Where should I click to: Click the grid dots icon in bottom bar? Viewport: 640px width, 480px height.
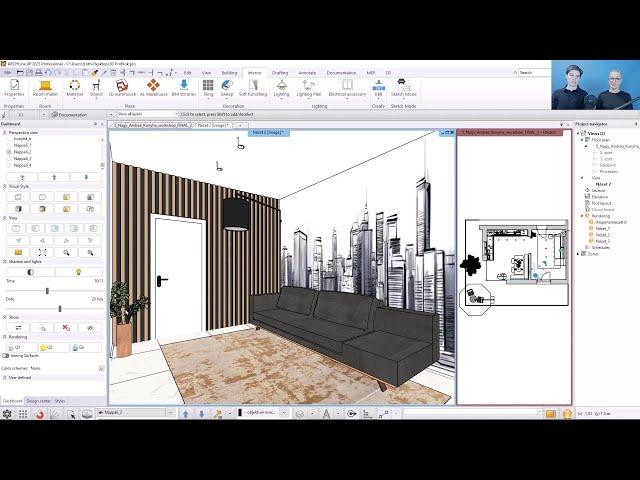(x=23, y=414)
